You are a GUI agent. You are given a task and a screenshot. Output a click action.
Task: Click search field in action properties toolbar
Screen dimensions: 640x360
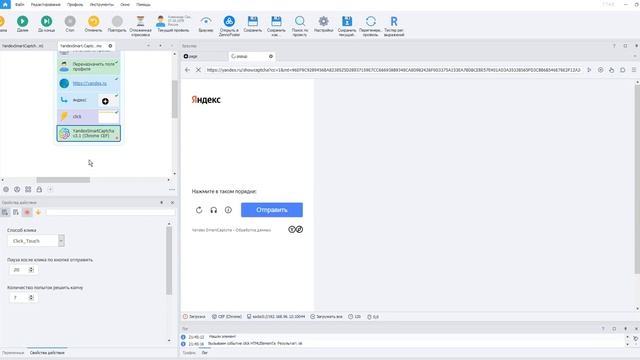(x=110, y=212)
